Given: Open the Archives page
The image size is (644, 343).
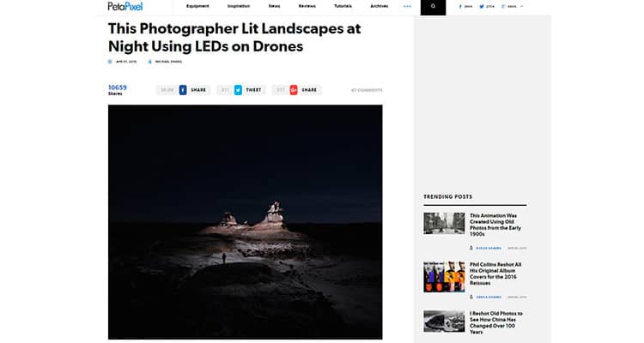Looking at the screenshot, I should [379, 6].
